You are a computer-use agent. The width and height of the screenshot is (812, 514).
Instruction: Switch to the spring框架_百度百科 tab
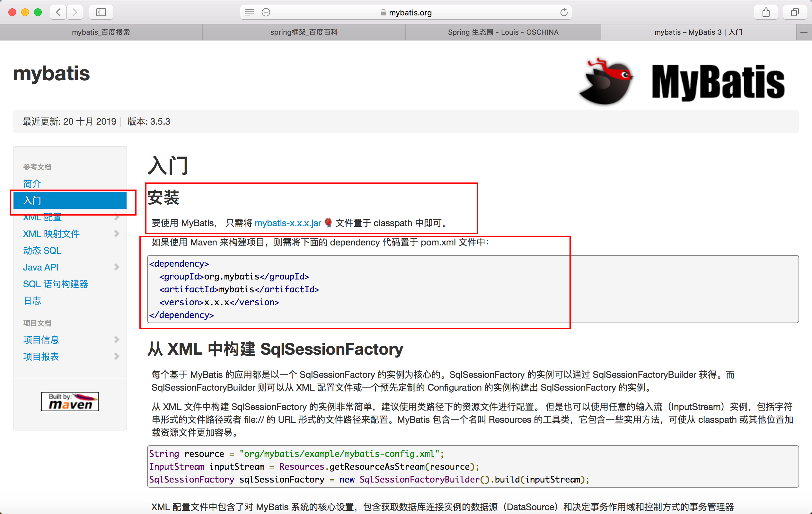304,32
